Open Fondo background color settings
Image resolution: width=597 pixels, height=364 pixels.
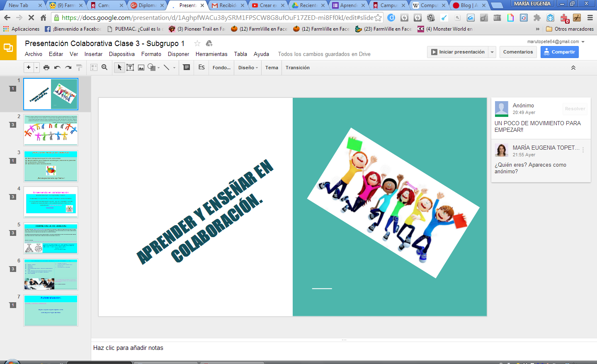pos(221,68)
